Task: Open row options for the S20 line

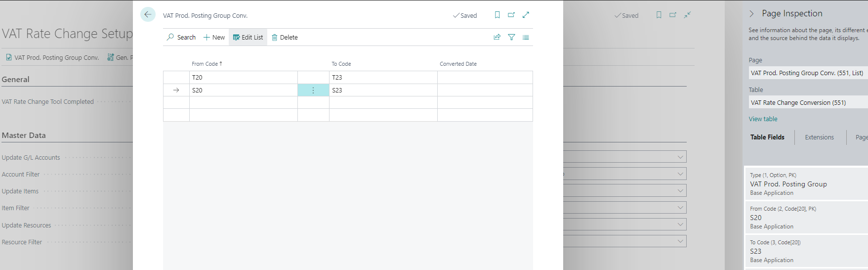Action: [313, 90]
